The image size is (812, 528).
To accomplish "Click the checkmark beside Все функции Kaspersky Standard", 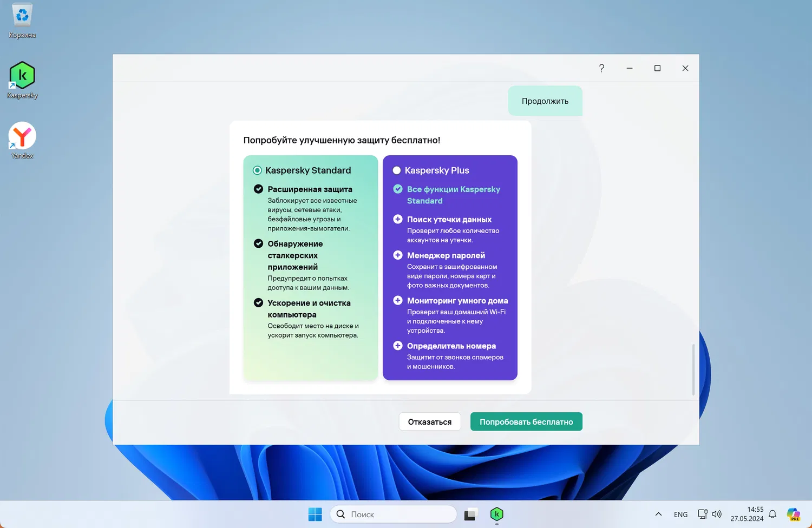I will pyautogui.click(x=398, y=189).
